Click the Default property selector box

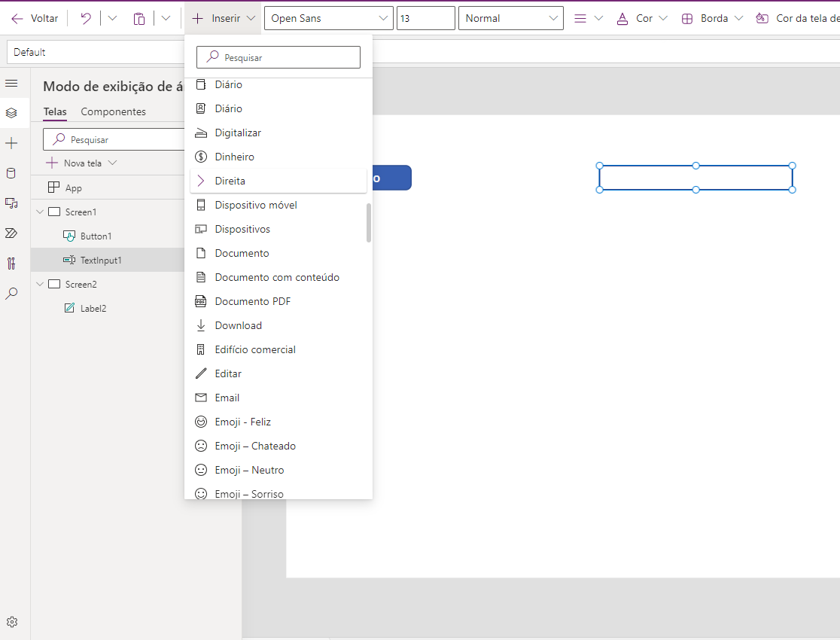pos(96,52)
